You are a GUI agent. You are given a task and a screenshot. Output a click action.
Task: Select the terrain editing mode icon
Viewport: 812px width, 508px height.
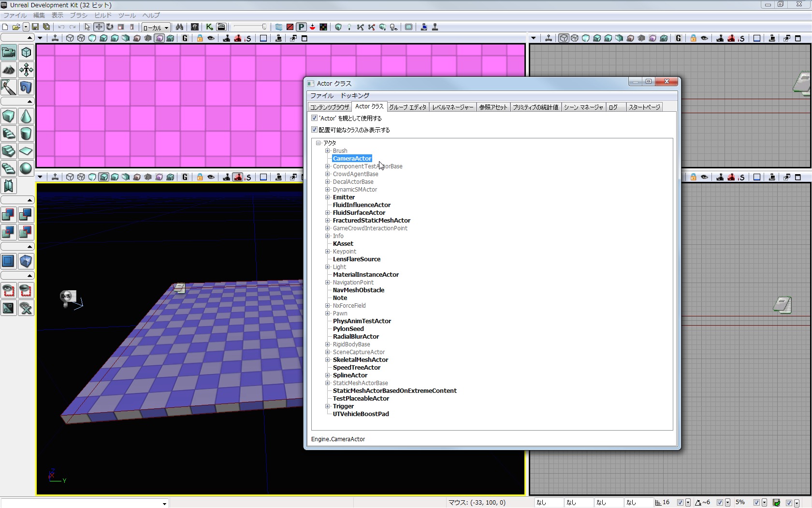(x=9, y=70)
